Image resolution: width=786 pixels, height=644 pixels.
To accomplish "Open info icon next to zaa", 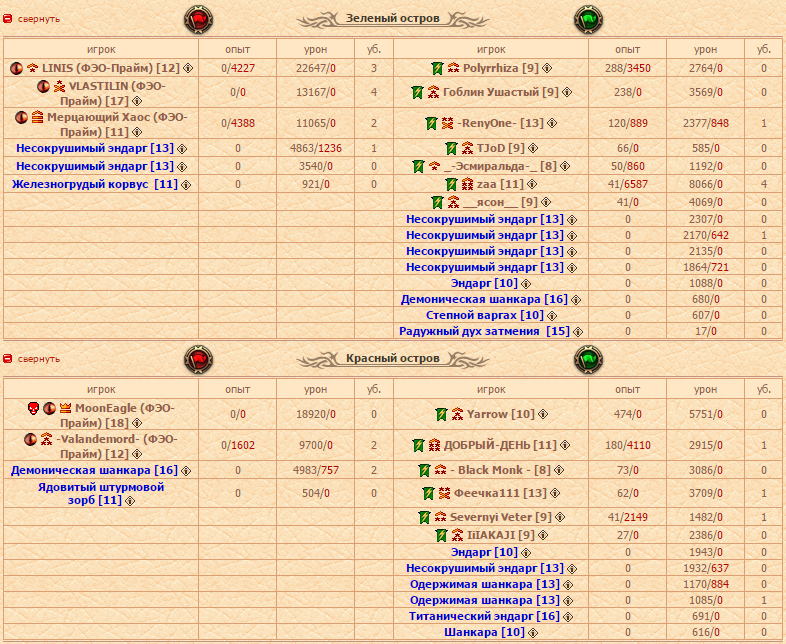I will coord(532,184).
